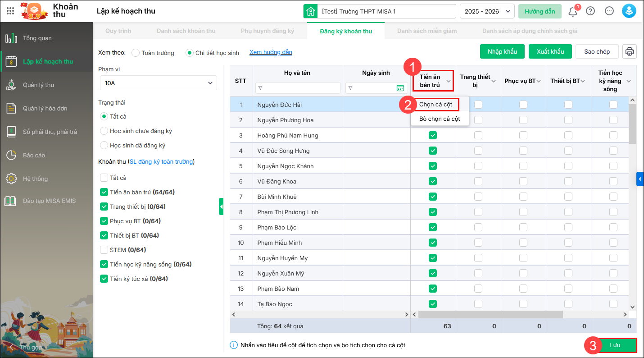This screenshot has height=358, width=644.
Task: Choose Bỏ chọn cả cột menu item
Action: click(440, 119)
